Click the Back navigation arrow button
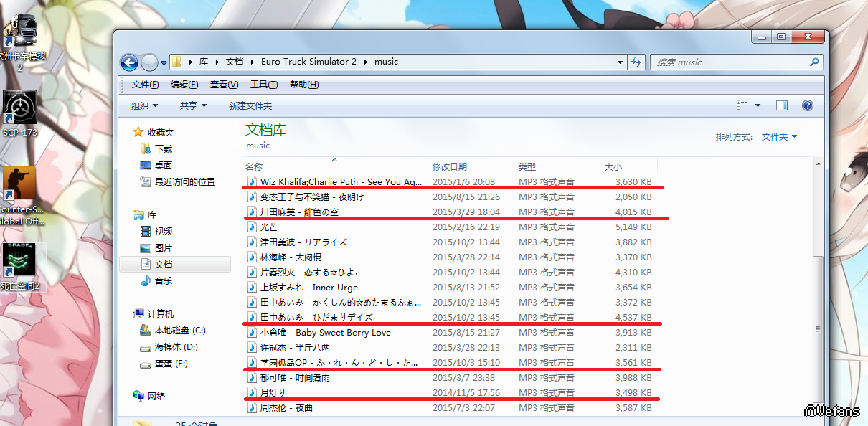This screenshot has height=426, width=868. coord(129,62)
